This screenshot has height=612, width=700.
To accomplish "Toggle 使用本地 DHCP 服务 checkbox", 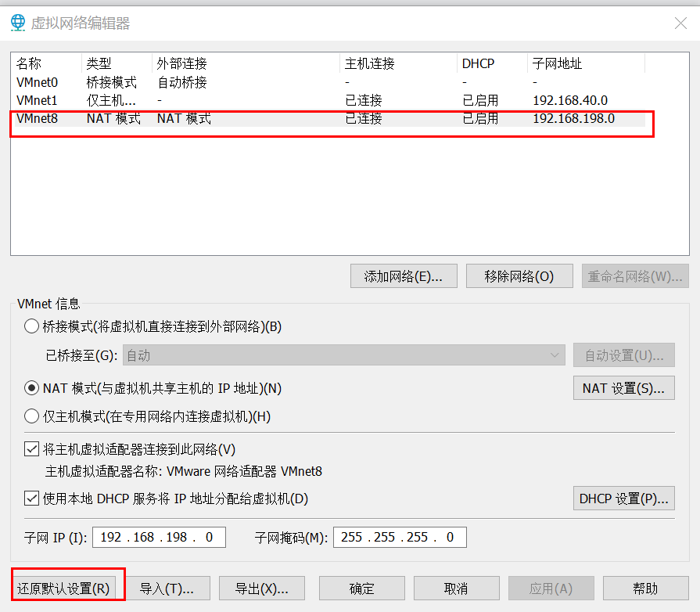I will point(31,498).
